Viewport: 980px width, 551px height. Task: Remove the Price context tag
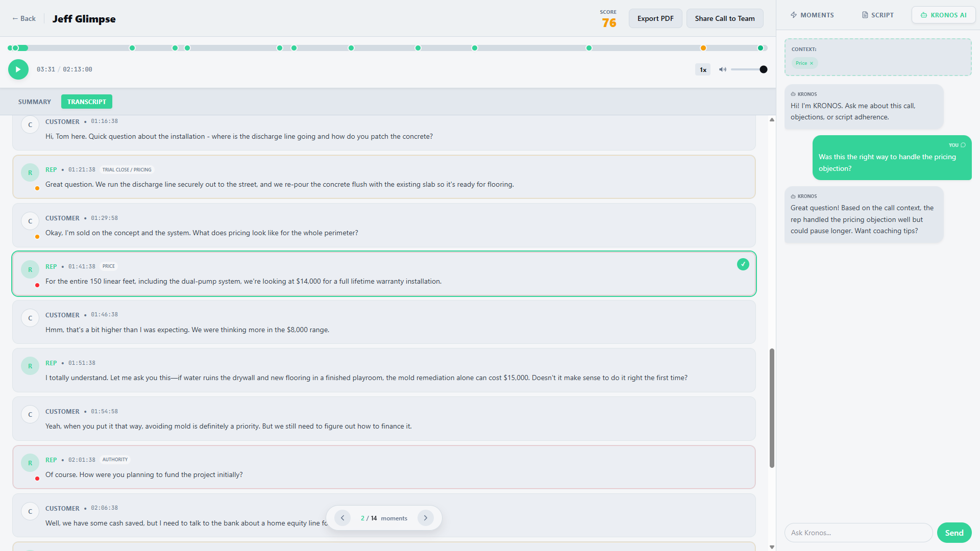(812, 63)
